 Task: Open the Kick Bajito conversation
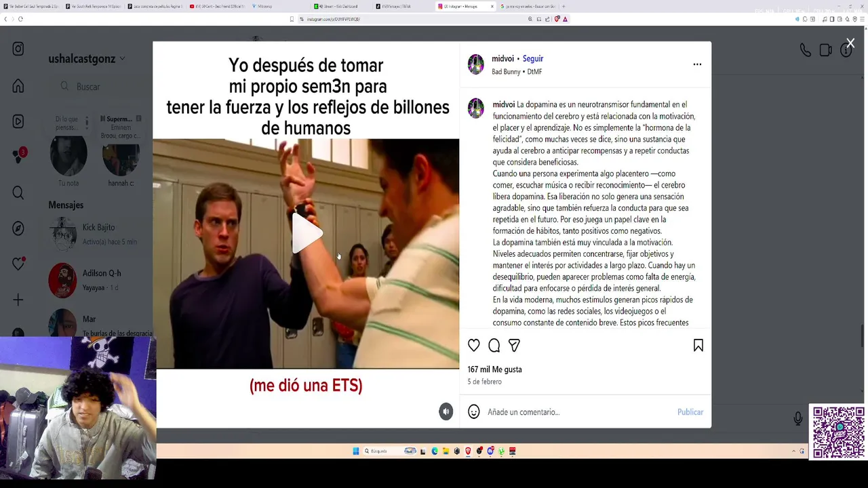tap(100, 233)
